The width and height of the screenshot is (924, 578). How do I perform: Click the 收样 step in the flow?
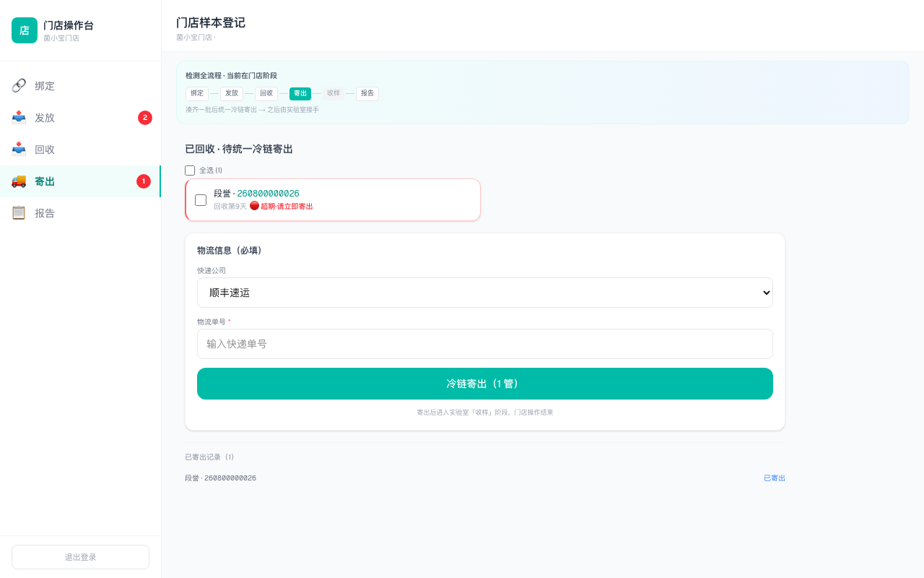[334, 93]
